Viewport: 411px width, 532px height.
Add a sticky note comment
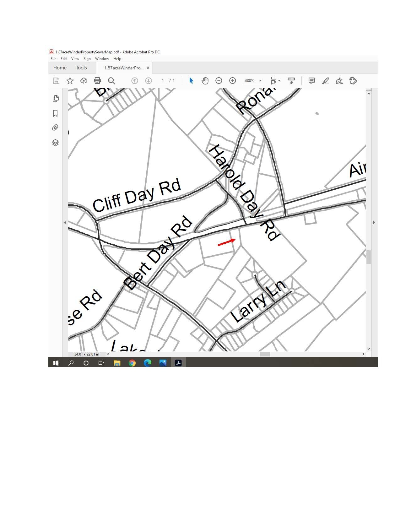tap(311, 81)
